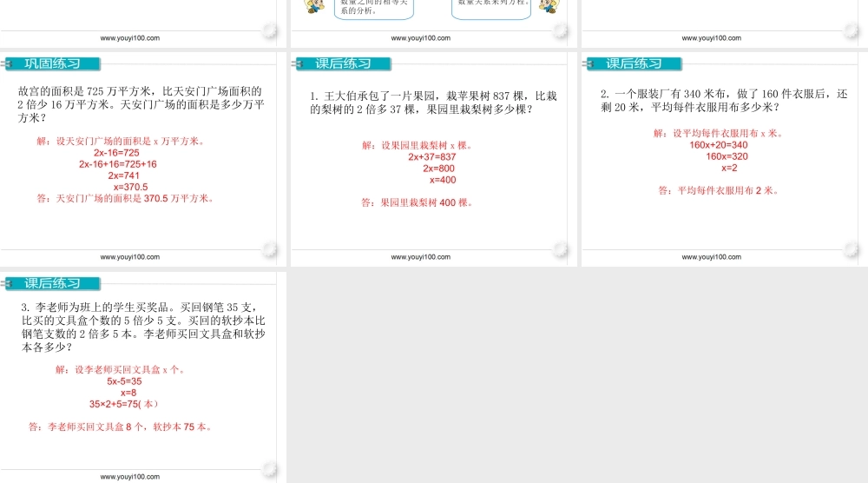The image size is (868, 483).
Task: Click the pencil icon on the 巩固练习 header
Action: (x=10, y=63)
